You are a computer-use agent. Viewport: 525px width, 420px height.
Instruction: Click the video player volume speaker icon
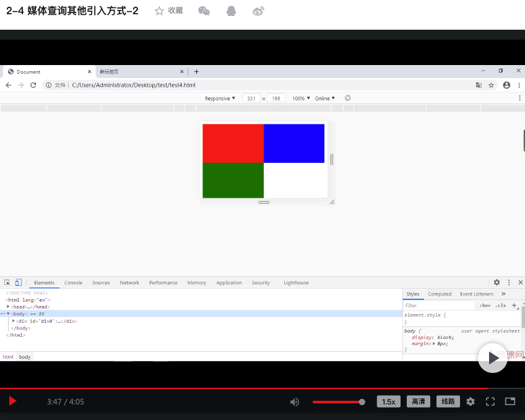click(x=295, y=402)
